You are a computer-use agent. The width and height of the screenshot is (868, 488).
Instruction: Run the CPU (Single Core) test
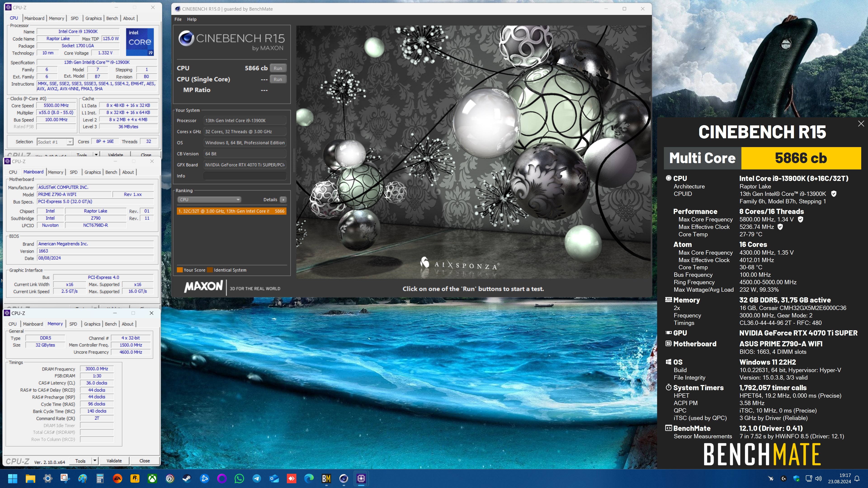tap(278, 79)
